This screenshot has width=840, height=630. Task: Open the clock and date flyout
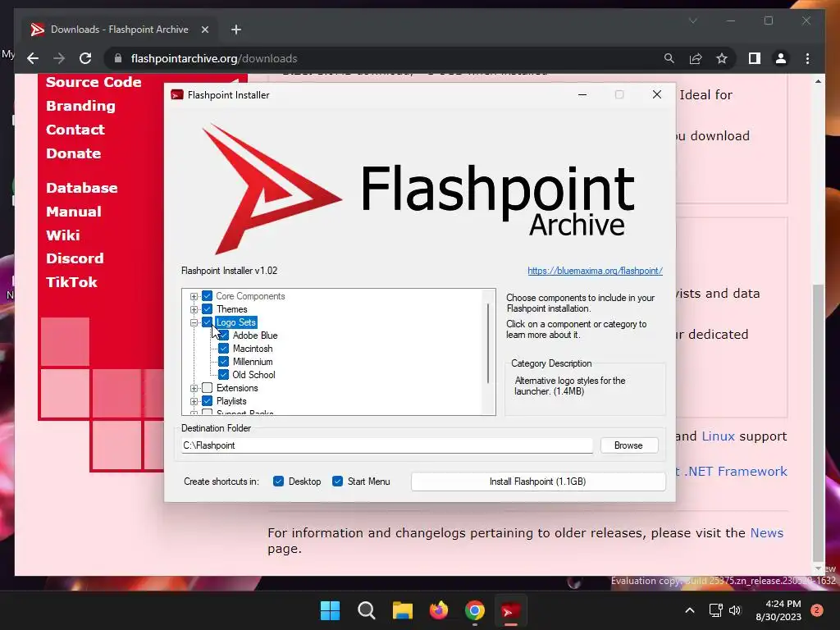point(778,610)
